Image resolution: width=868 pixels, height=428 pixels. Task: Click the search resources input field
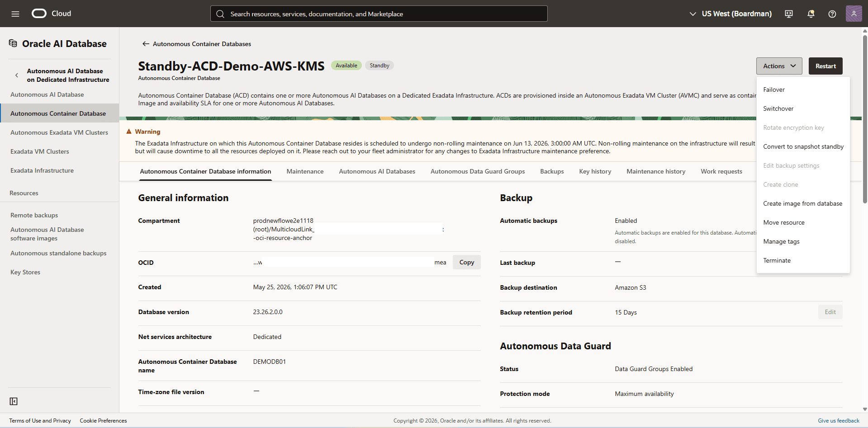(379, 14)
